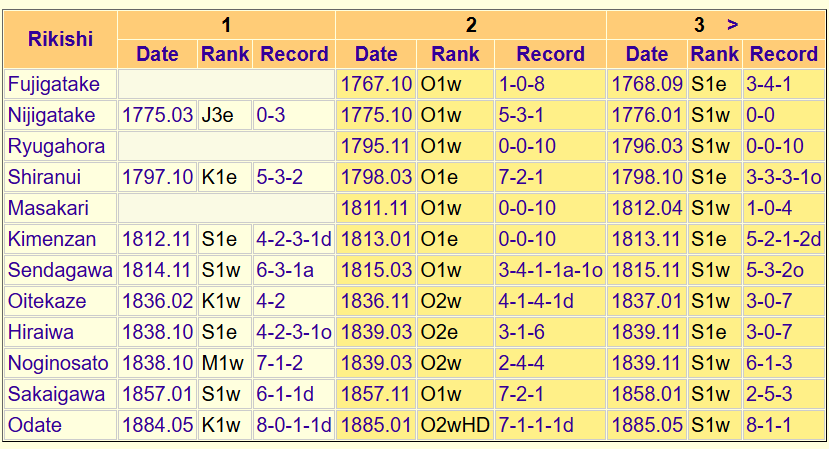Image resolution: width=829 pixels, height=449 pixels.
Task: Open the Hiraiwa rikishi link
Action: click(x=41, y=333)
